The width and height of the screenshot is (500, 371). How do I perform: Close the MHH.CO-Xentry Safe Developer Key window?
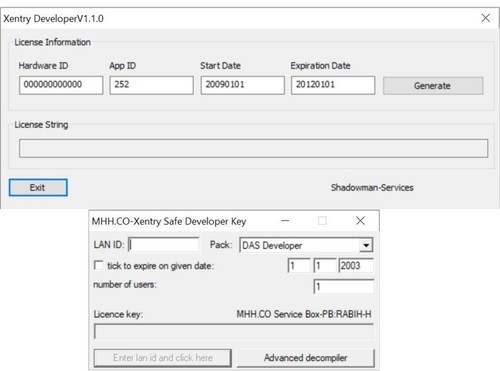point(360,221)
